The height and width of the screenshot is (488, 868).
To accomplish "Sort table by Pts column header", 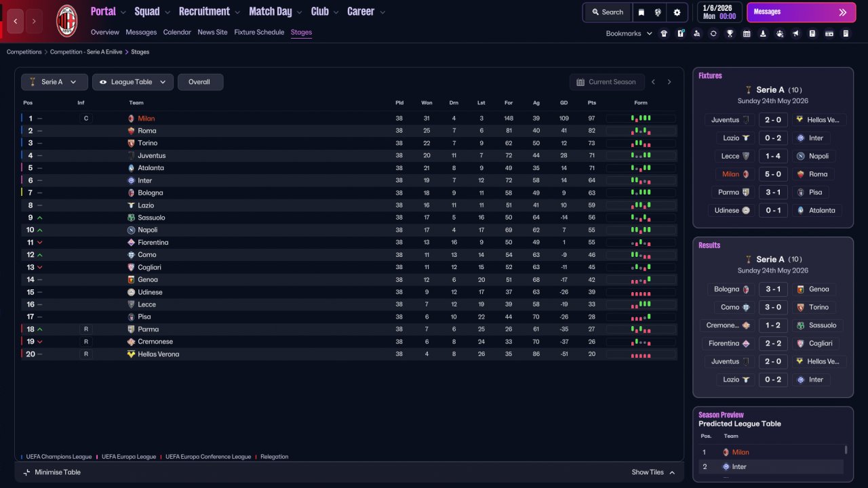I will [x=591, y=103].
